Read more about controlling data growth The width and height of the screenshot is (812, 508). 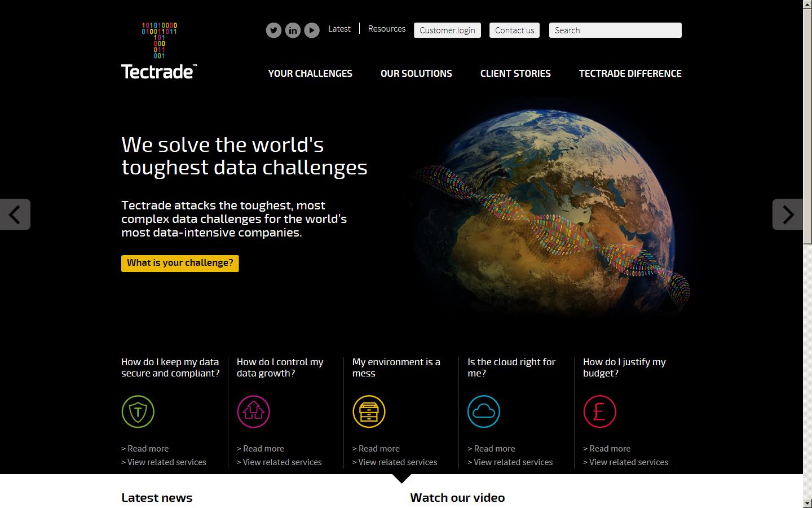(261, 449)
